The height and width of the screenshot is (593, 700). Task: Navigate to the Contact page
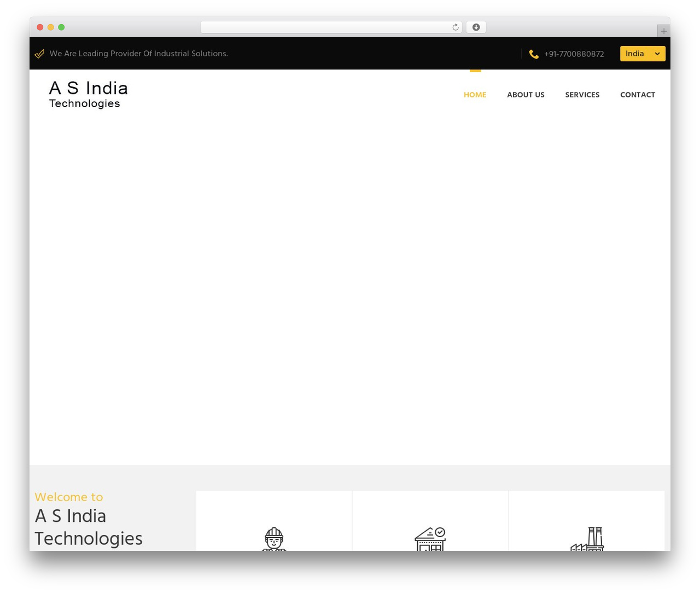point(638,95)
